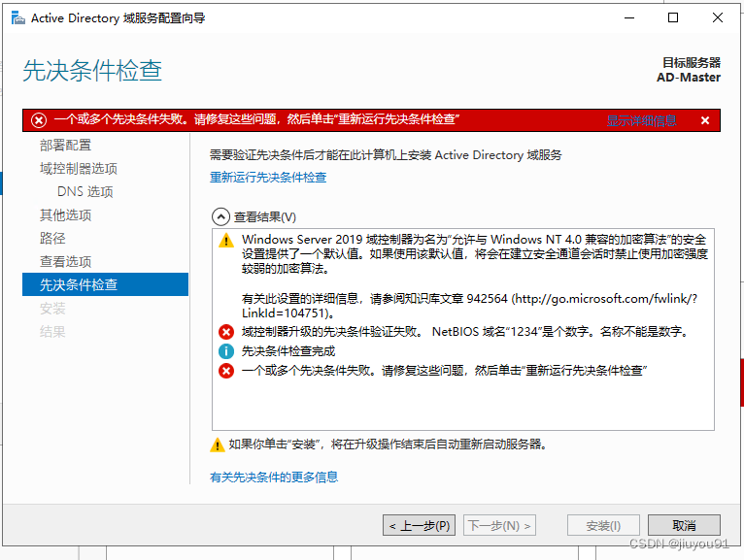Select 路径 step in sidebar
744x560 pixels.
52,238
